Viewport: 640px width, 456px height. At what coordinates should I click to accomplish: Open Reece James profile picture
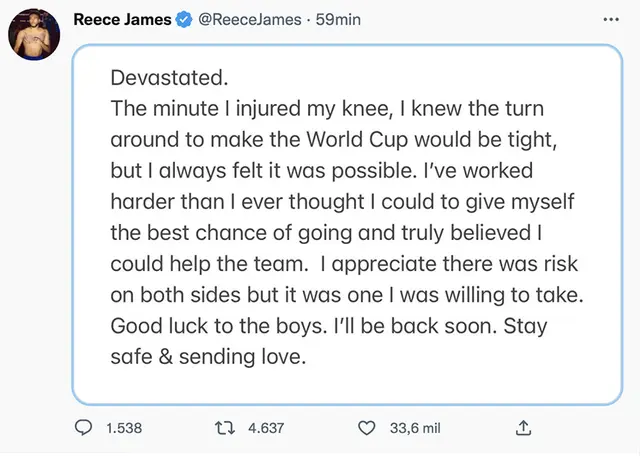tap(35, 35)
